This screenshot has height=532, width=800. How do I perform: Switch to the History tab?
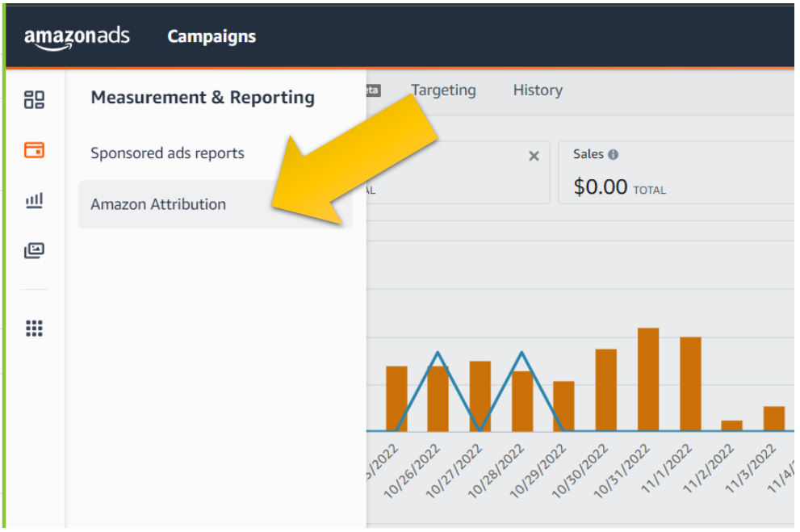tap(538, 90)
